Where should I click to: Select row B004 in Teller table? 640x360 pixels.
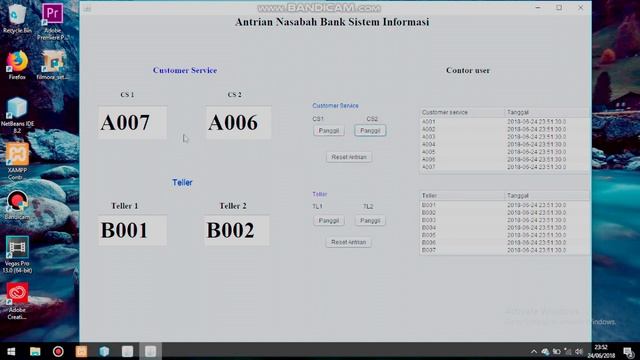[x=505, y=227]
